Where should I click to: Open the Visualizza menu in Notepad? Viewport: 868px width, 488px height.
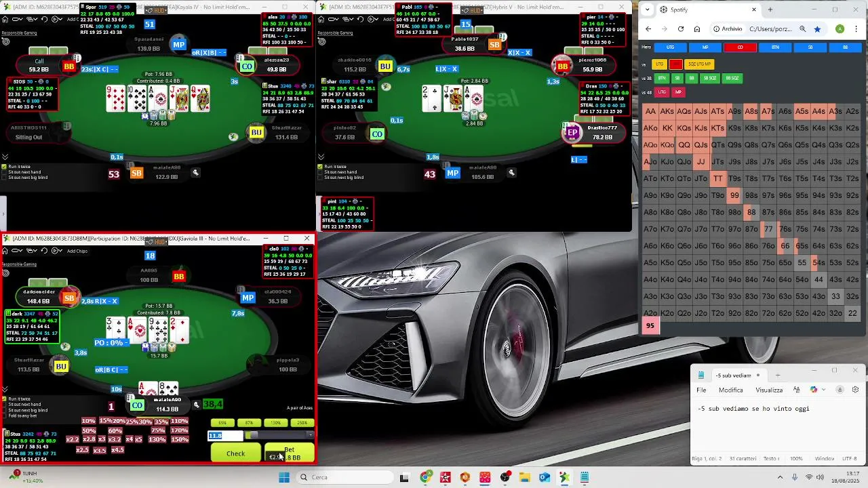coord(769,390)
